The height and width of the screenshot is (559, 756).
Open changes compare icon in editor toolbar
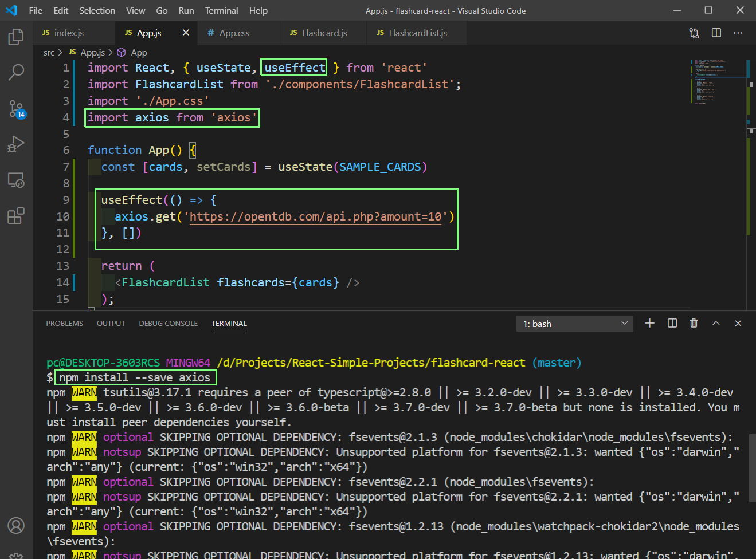[694, 33]
